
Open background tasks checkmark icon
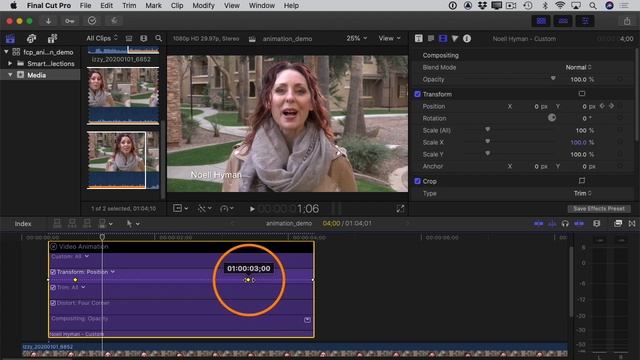92,21
